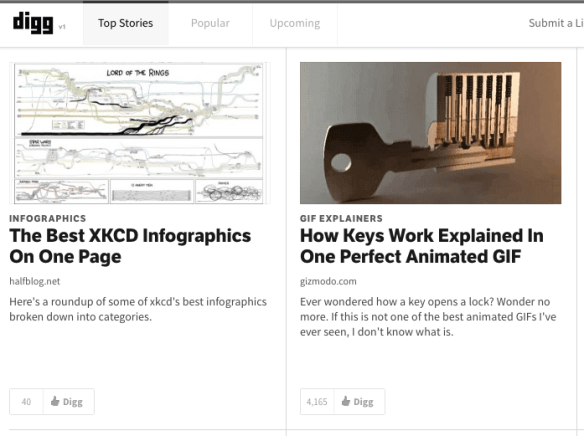Image resolution: width=584 pixels, height=436 pixels.
Task: Switch to the Popular tab
Action: [210, 23]
